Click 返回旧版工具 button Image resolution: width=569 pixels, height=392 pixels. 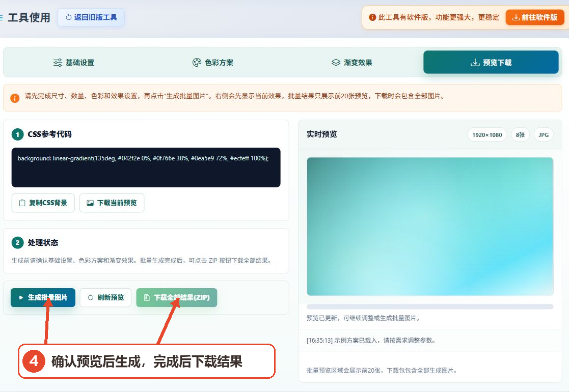[x=91, y=17]
